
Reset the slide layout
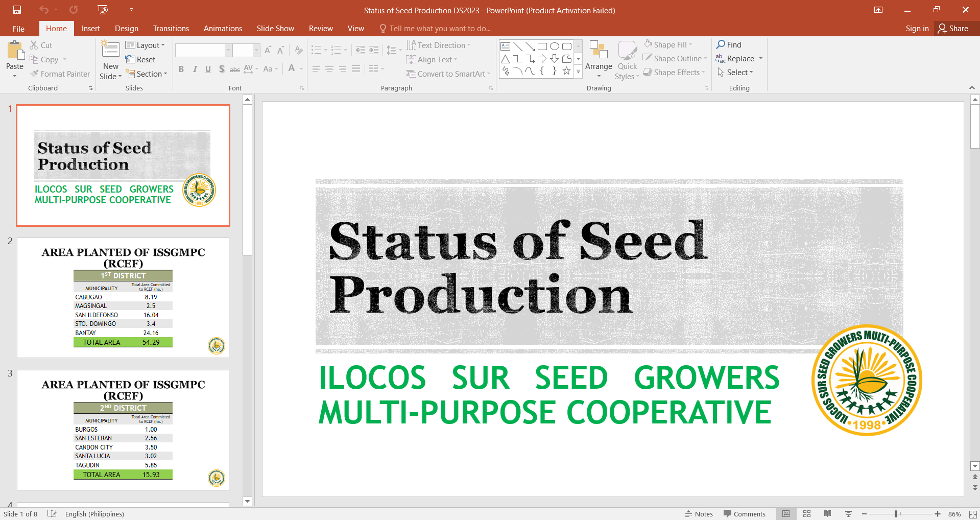coord(140,60)
